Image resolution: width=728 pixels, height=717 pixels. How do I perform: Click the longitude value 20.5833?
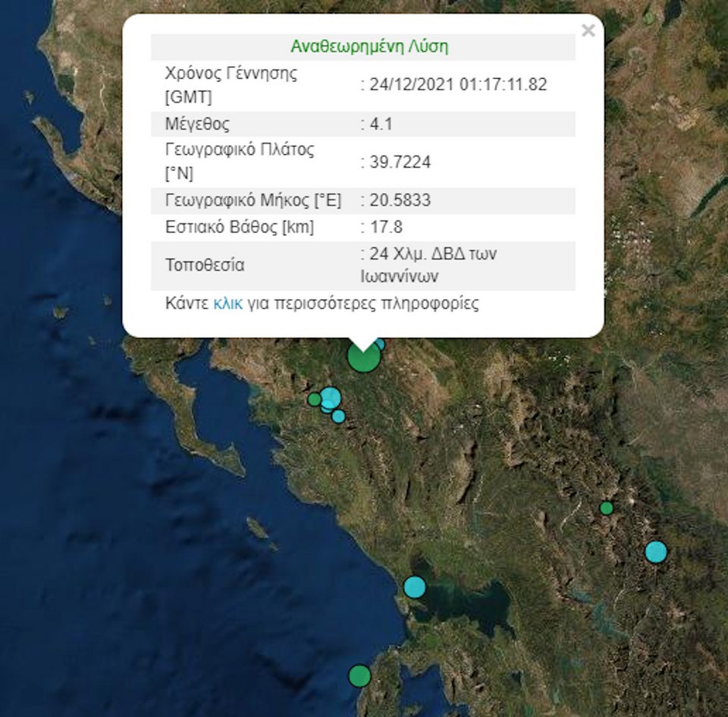point(400,200)
